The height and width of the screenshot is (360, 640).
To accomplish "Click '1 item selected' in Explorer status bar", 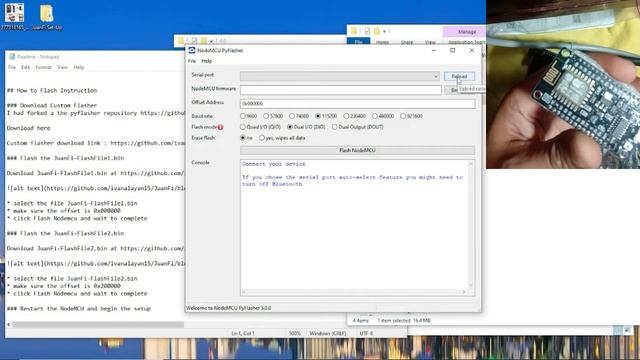I will [x=394, y=321].
